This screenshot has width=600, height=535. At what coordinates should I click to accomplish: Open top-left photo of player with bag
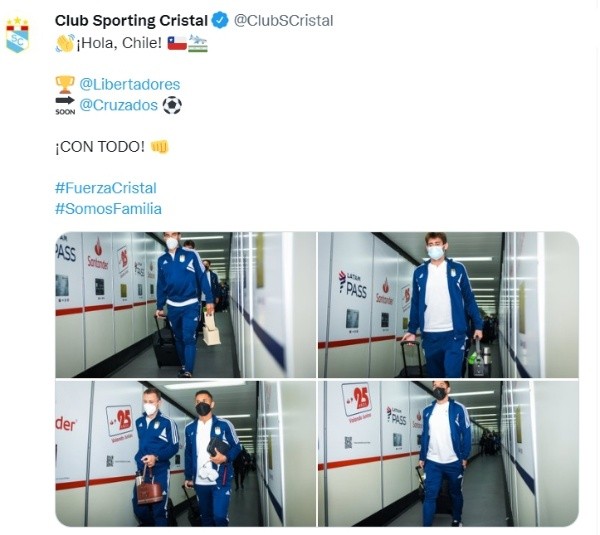click(x=186, y=305)
